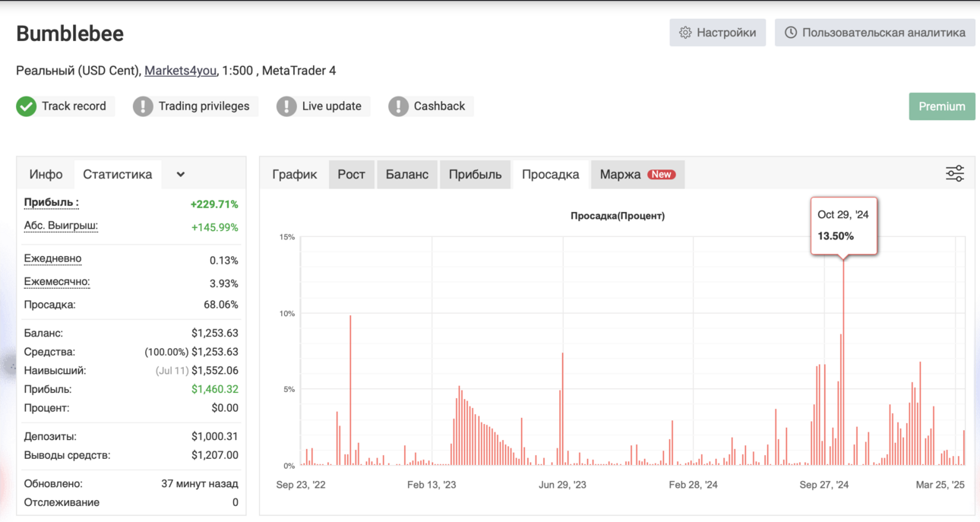The image size is (980, 522).
Task: Click the Абс. Выигрыш: label
Action: [x=61, y=226]
